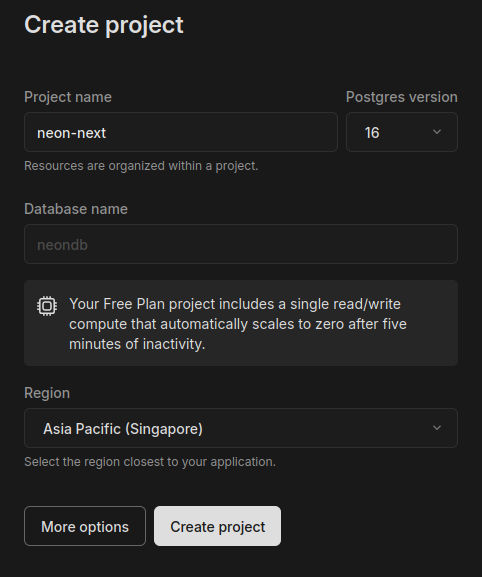Click the chevron arrow in Postgres version selector
This screenshot has width=482, height=577.
(x=437, y=132)
